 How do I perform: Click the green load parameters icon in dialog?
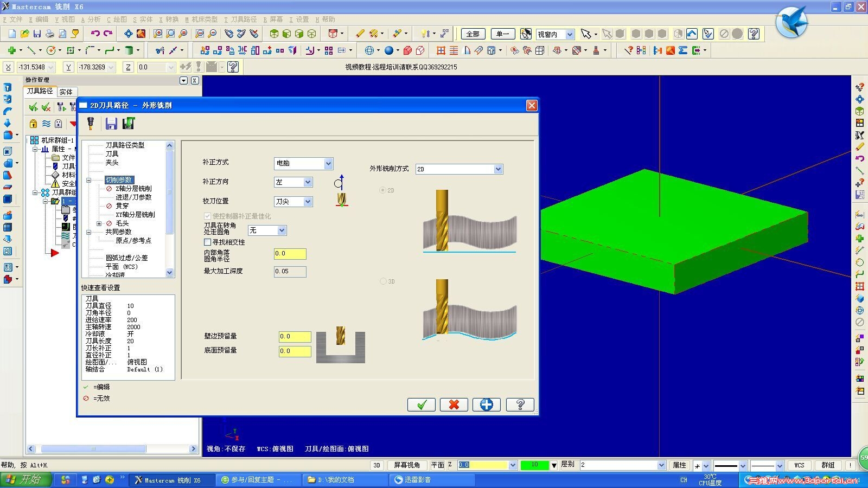click(x=129, y=124)
